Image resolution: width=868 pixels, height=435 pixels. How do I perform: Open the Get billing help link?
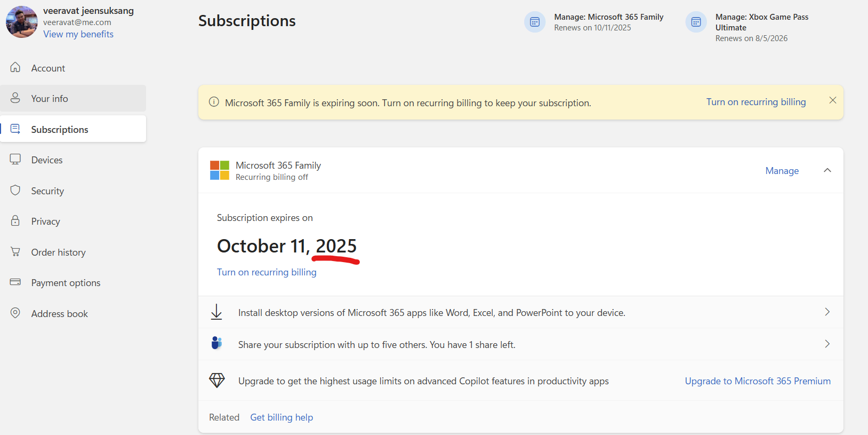tap(282, 417)
